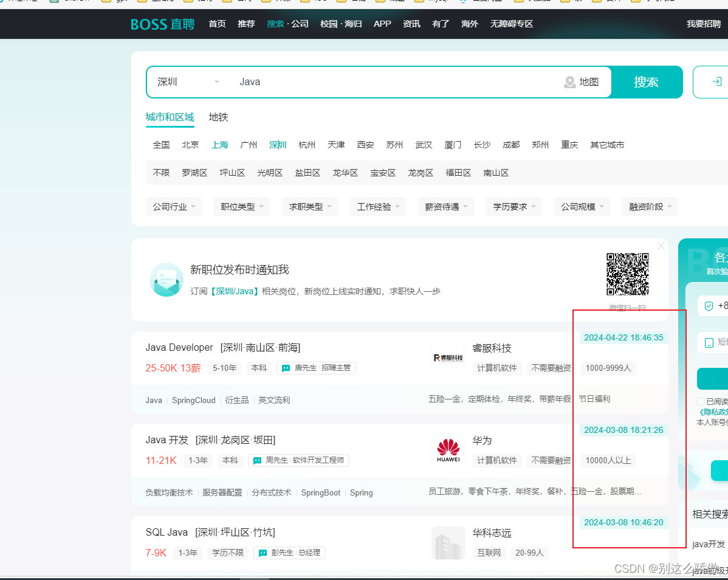The width and height of the screenshot is (728, 580).
Task: Open the 校园·海归 menu item
Action: coord(340,24)
